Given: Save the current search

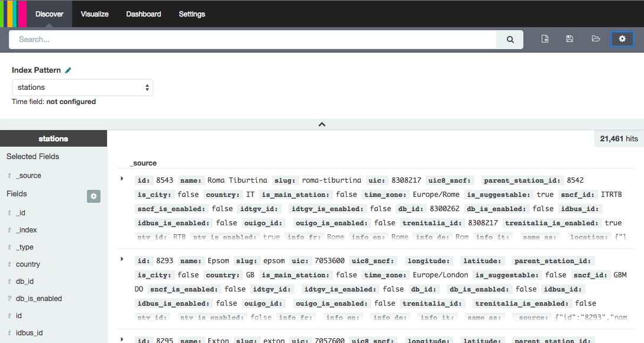Looking at the screenshot, I should (x=569, y=39).
